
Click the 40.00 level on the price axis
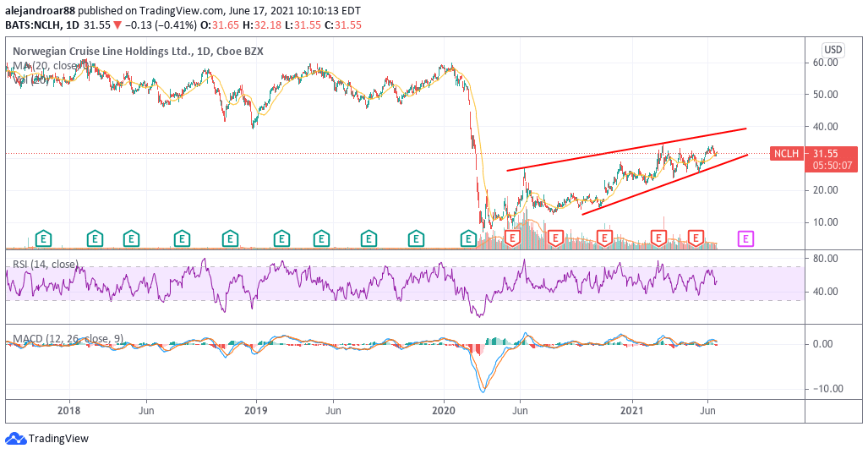click(825, 126)
